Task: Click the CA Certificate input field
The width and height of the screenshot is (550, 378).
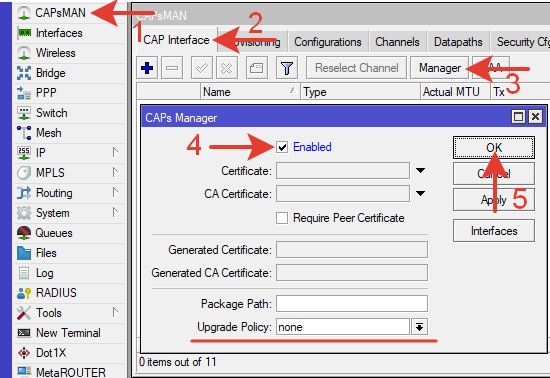Action: pos(343,194)
